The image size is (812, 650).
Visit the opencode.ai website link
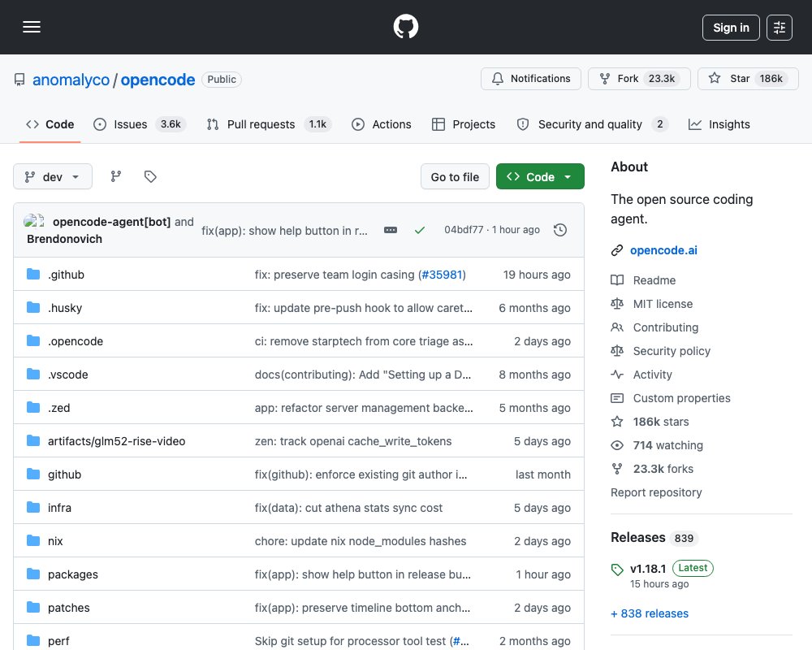point(663,250)
